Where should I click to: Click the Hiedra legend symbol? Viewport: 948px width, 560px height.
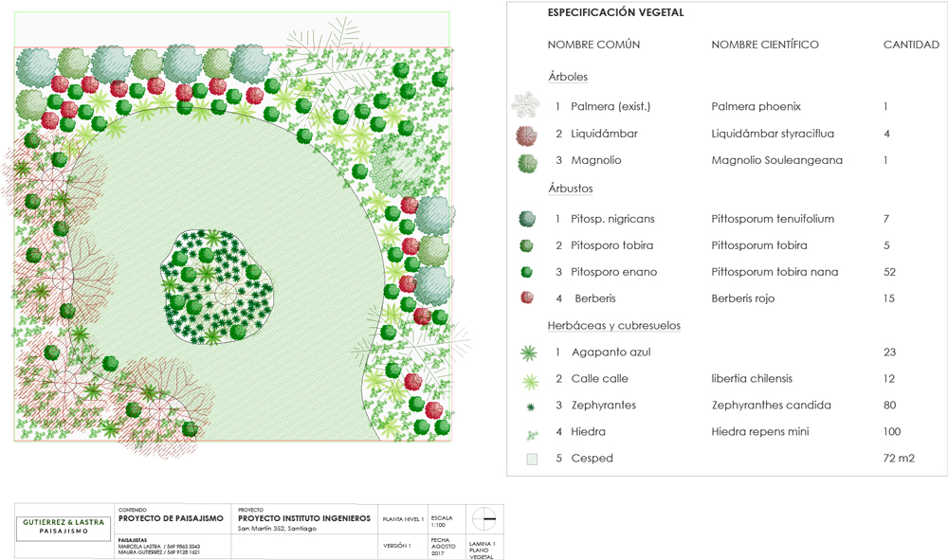(532, 434)
